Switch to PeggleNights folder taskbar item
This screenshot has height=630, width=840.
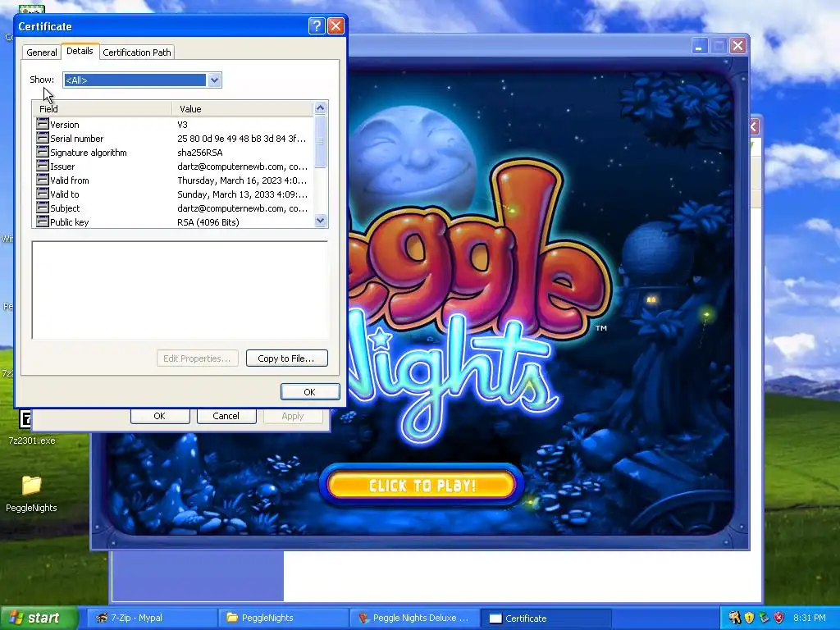click(x=284, y=618)
